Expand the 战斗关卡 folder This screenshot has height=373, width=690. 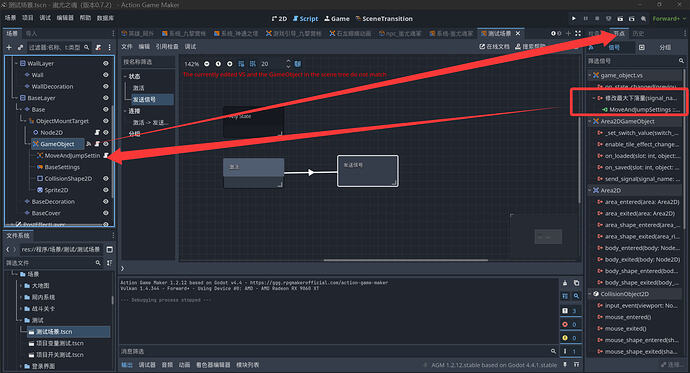(x=21, y=309)
